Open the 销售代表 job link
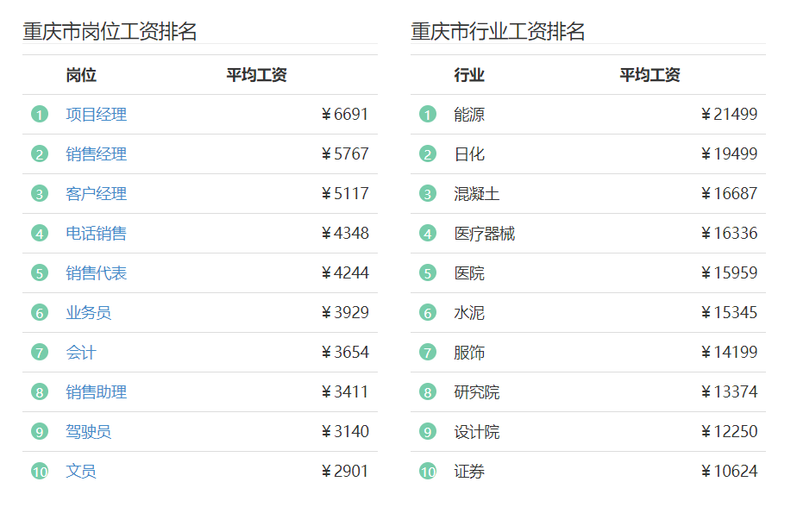The width and height of the screenshot is (797, 532). [x=96, y=272]
